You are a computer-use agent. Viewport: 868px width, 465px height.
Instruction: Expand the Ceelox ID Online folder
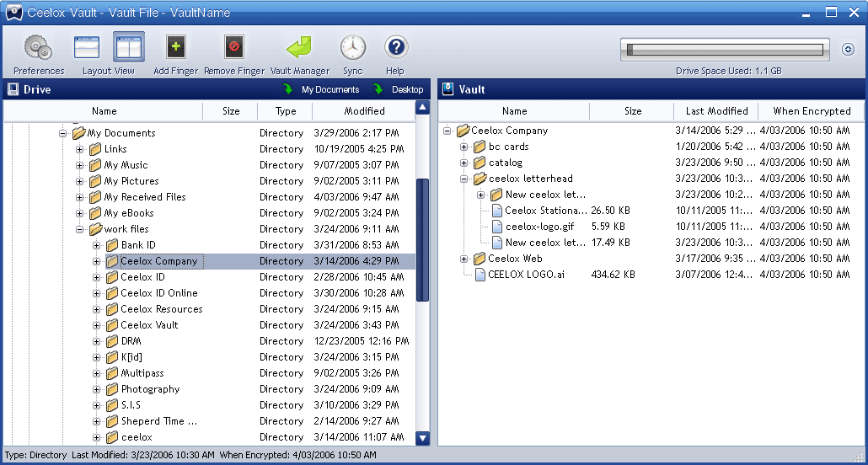pos(97,293)
